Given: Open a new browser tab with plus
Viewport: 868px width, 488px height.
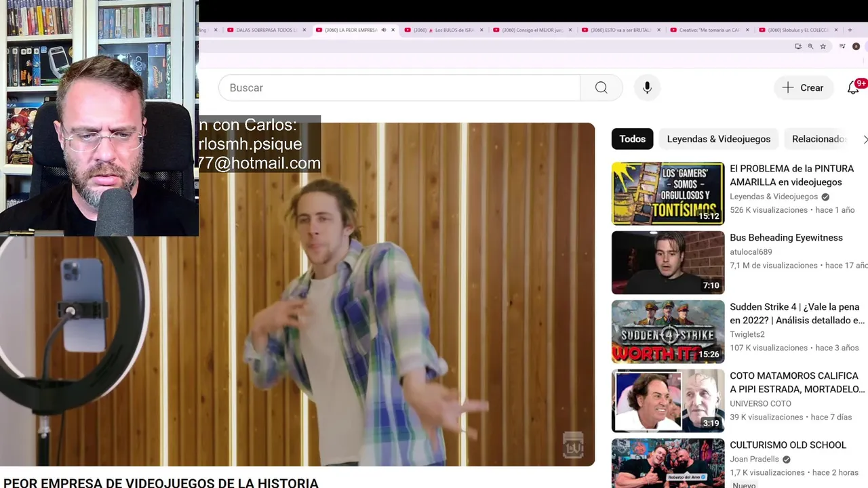Looking at the screenshot, I should (x=850, y=30).
